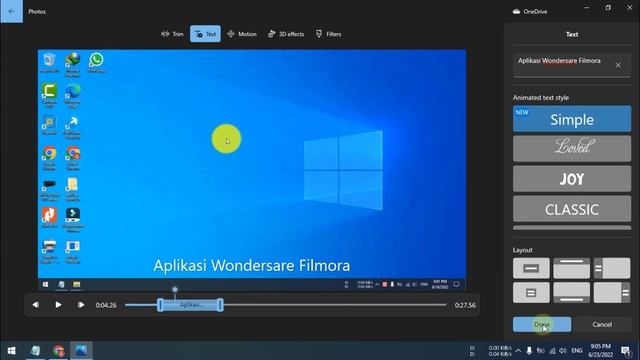Image resolution: width=640 pixels, height=360 pixels.
Task: Click the microphone tray icon
Action: [529, 351]
